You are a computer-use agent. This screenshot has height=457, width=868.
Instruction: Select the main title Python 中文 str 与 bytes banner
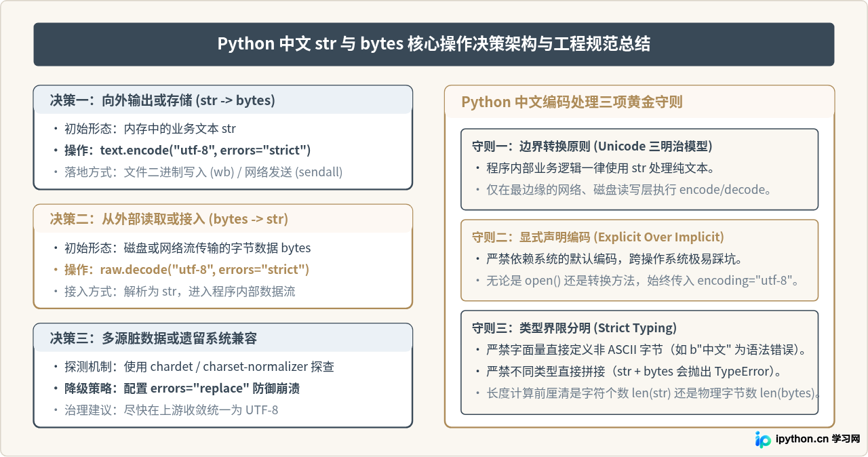coord(434,44)
